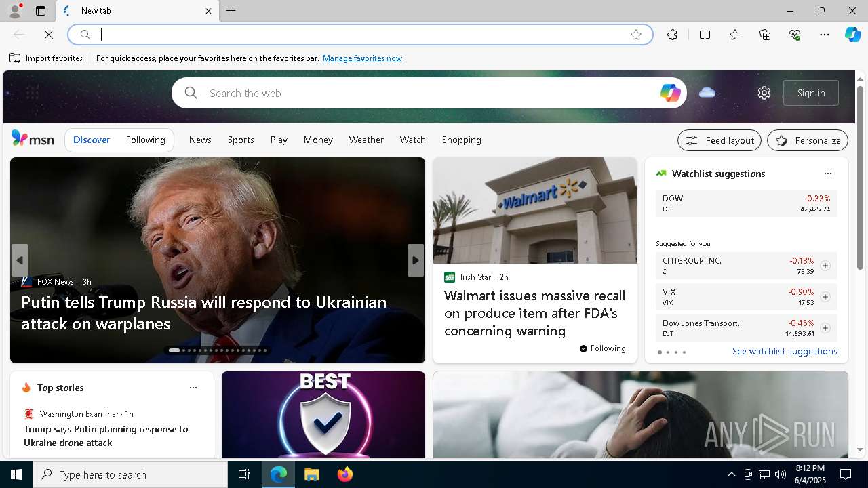This screenshot has width=868, height=488.
Task: Go to previous carousel story
Action: click(20, 260)
